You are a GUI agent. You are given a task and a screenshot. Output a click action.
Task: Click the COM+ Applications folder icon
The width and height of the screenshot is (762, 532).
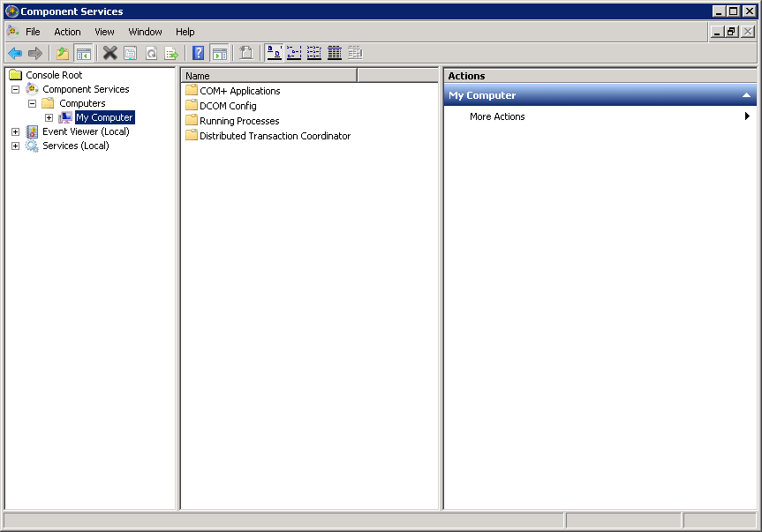192,90
